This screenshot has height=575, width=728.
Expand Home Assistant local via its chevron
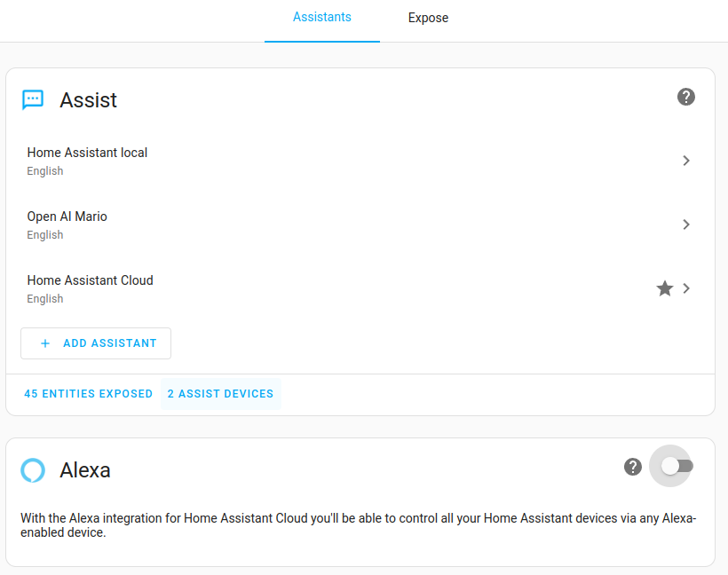point(685,161)
